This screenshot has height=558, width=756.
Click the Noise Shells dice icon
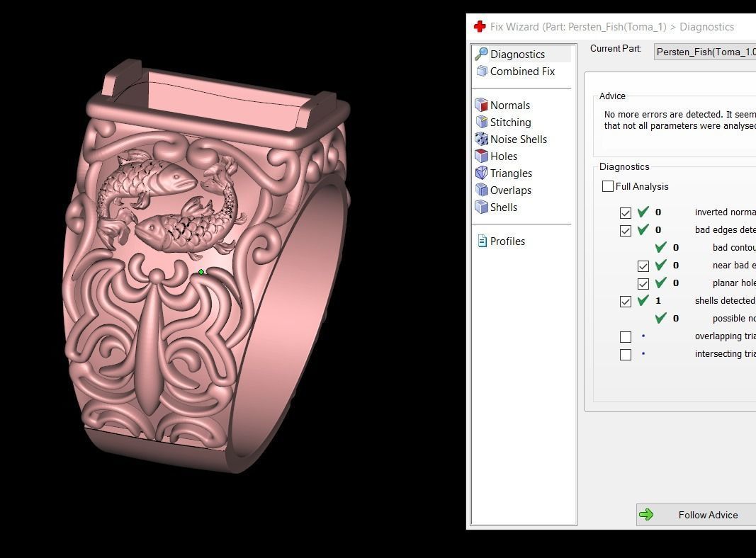click(x=481, y=139)
